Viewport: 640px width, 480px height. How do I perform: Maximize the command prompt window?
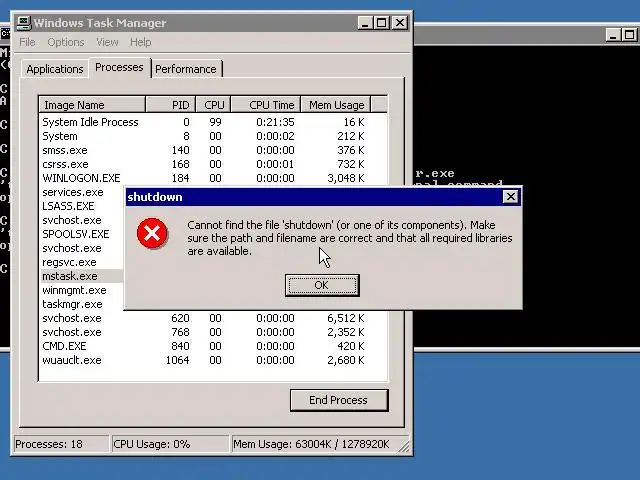coord(630,35)
